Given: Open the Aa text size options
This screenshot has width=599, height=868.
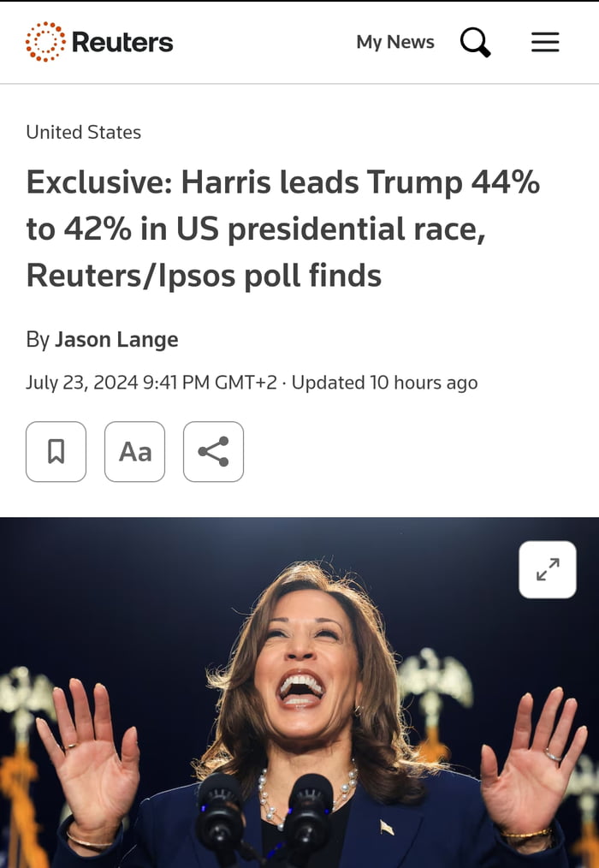Looking at the screenshot, I should 134,452.
